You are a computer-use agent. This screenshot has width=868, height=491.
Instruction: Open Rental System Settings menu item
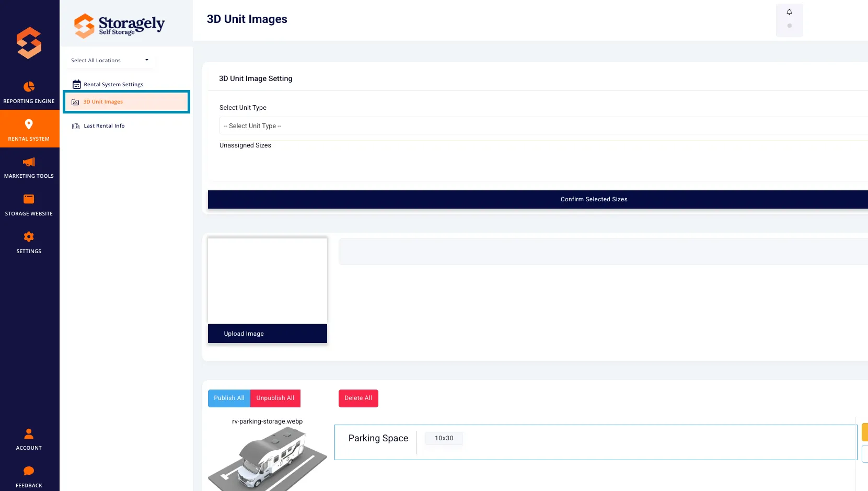point(113,84)
